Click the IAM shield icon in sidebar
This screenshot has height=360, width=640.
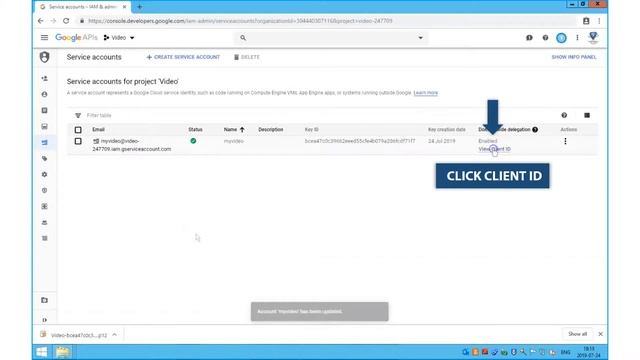[44, 57]
